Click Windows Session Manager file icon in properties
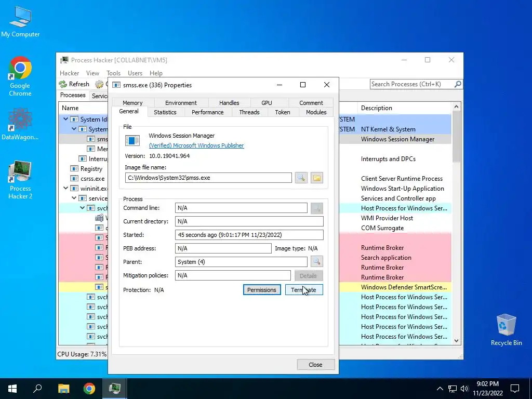 (132, 140)
